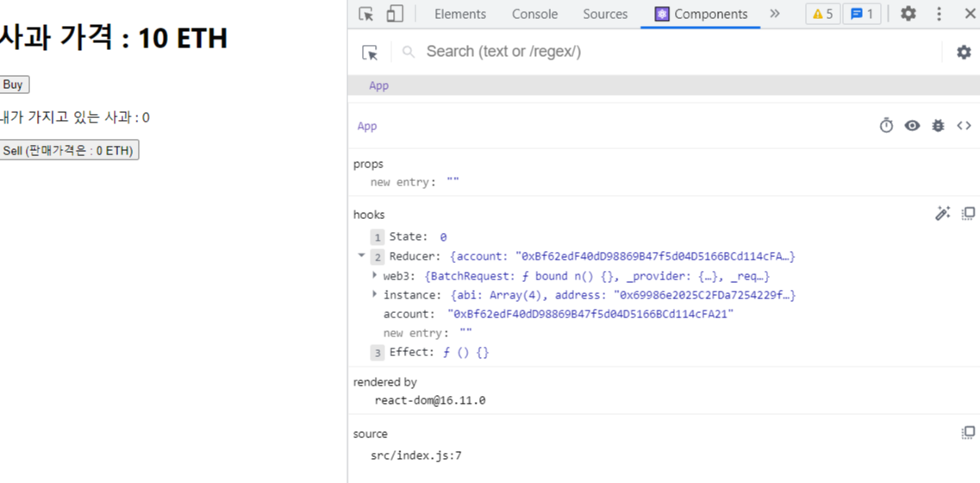Click the Reducer new entry field
Image resolution: width=980 pixels, height=483 pixels.
coord(465,333)
